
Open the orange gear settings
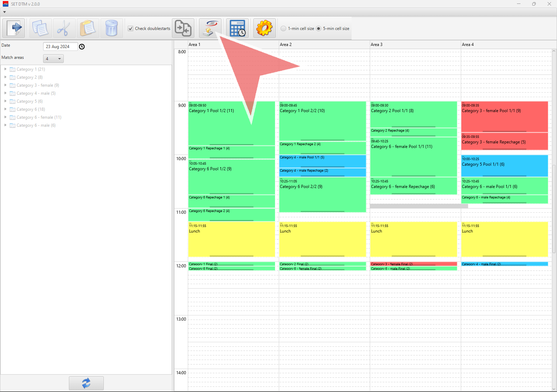[265, 28]
